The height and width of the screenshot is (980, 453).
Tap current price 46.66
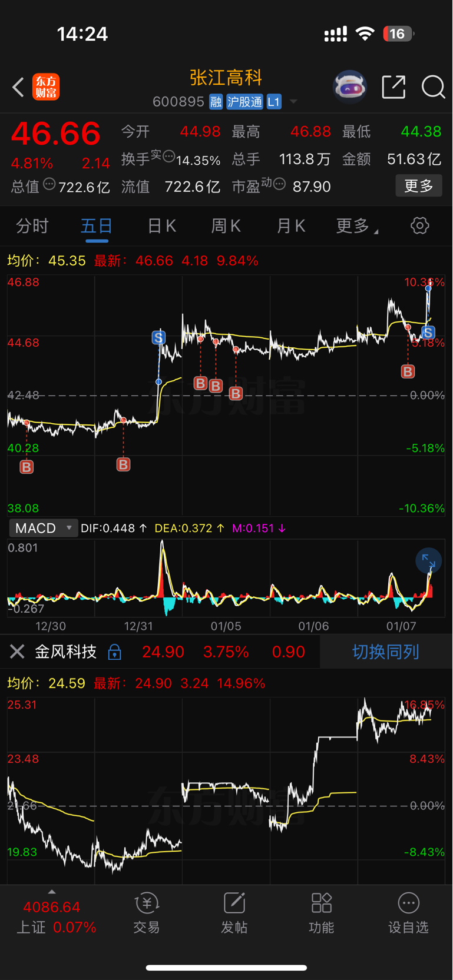[56, 134]
